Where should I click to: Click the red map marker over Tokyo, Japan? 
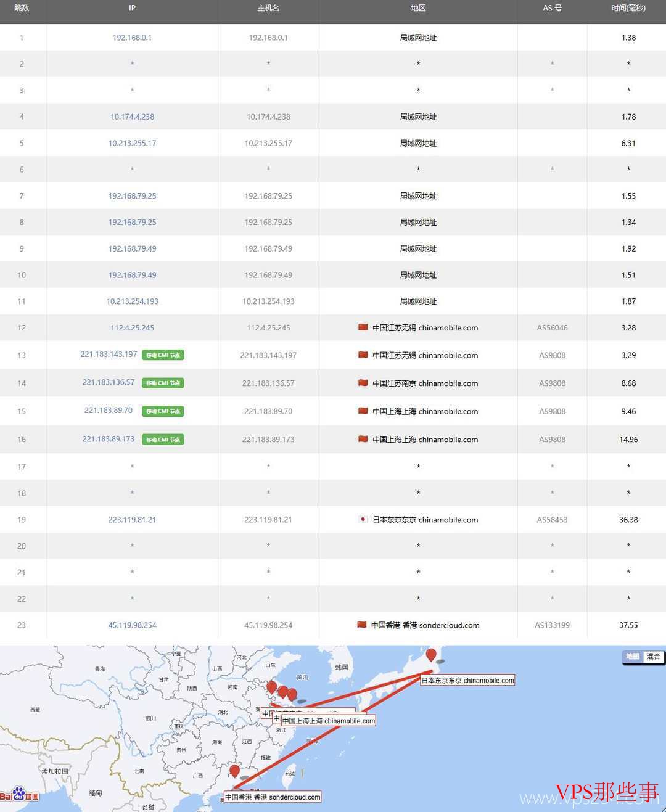(431, 655)
